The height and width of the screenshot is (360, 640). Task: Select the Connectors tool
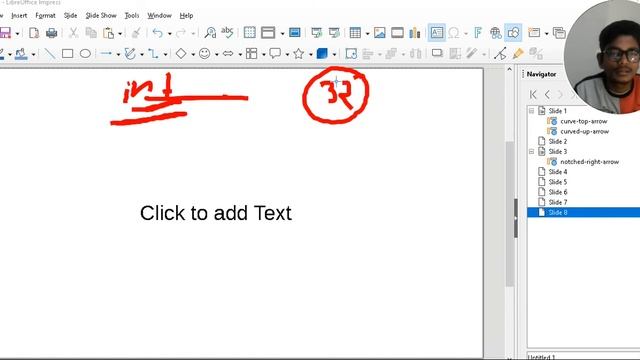(x=153, y=53)
